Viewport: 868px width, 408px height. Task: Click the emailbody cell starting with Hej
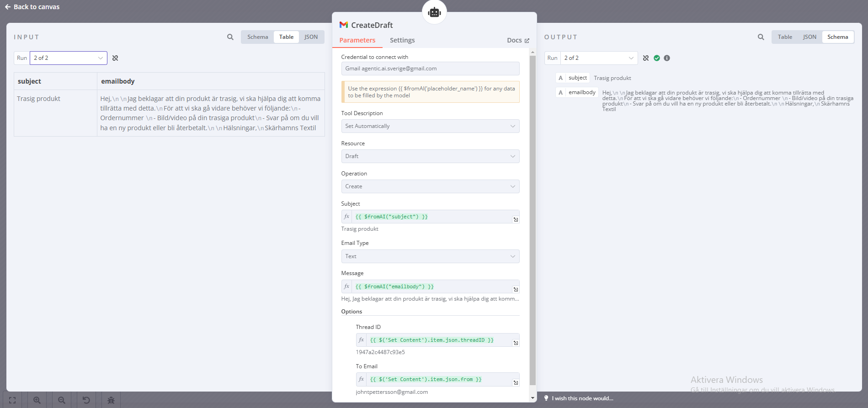pos(211,113)
